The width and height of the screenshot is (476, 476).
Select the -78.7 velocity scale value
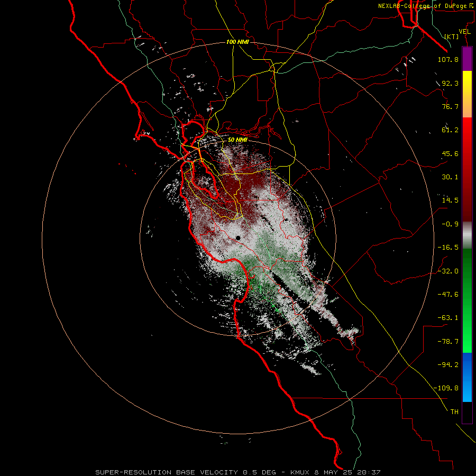448,342
